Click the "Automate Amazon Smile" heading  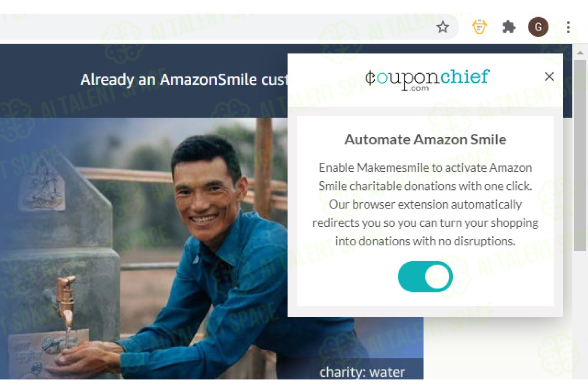(x=425, y=140)
